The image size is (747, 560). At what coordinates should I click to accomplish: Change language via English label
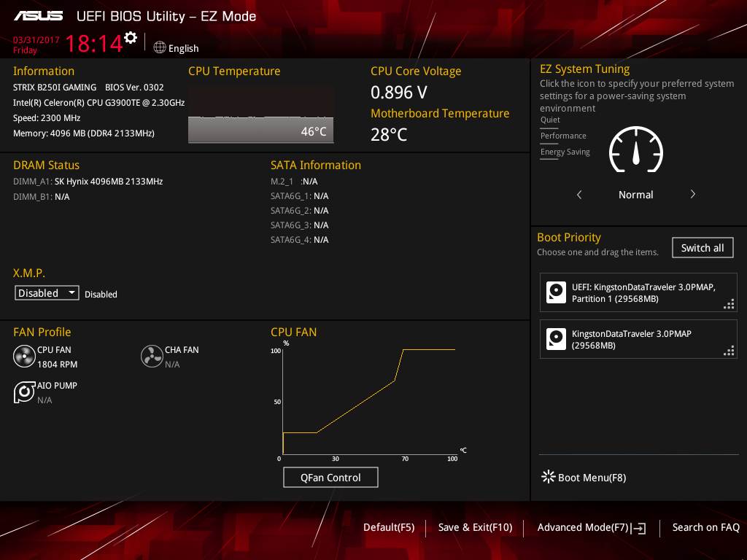pos(183,49)
